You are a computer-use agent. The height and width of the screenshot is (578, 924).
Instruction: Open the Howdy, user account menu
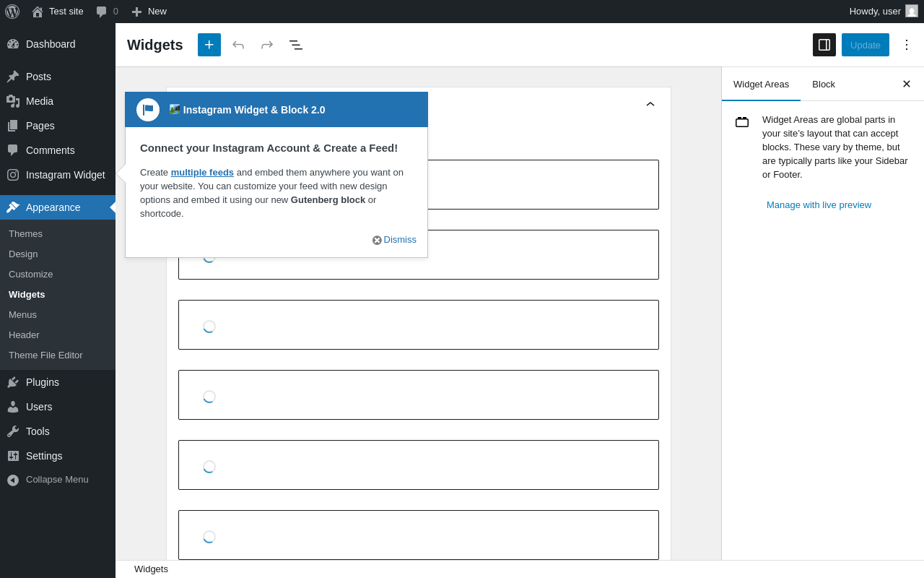click(884, 12)
